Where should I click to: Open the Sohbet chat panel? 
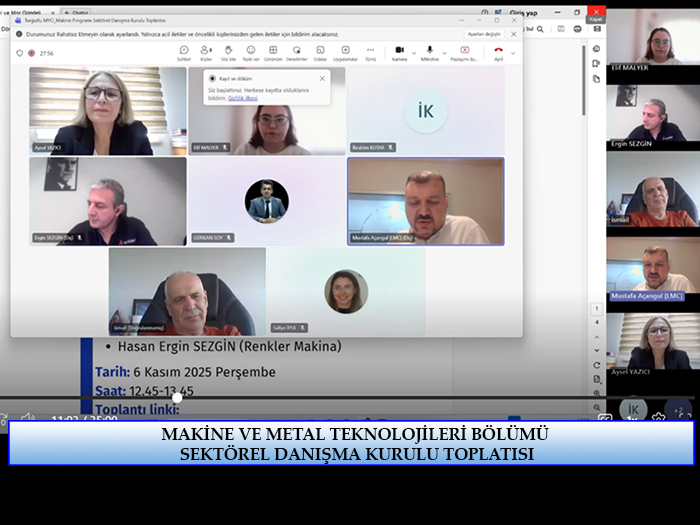click(x=184, y=52)
